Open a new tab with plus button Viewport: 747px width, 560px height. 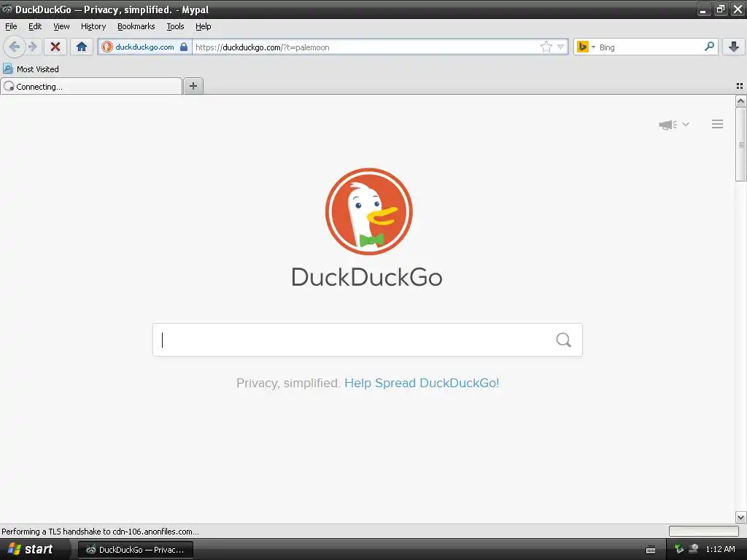pos(193,86)
